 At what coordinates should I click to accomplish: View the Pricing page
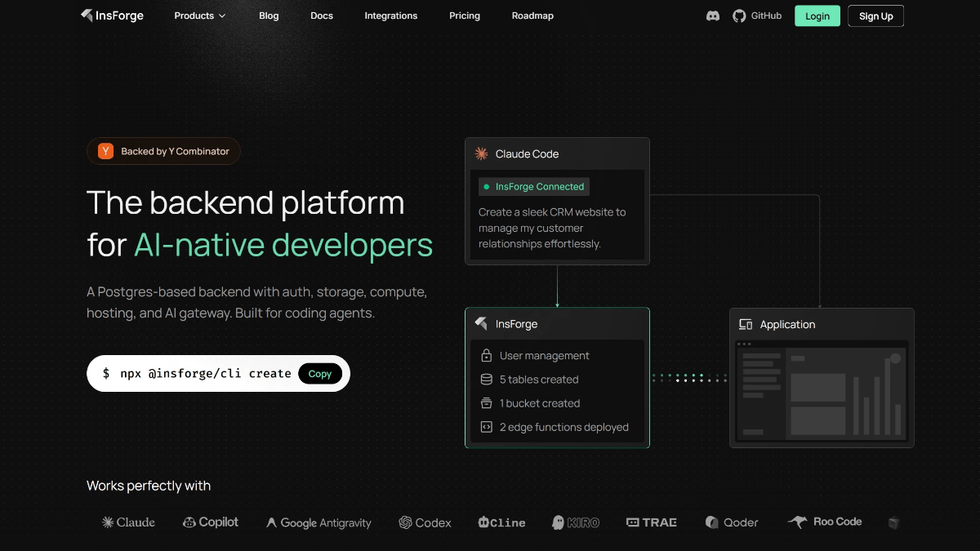(465, 16)
